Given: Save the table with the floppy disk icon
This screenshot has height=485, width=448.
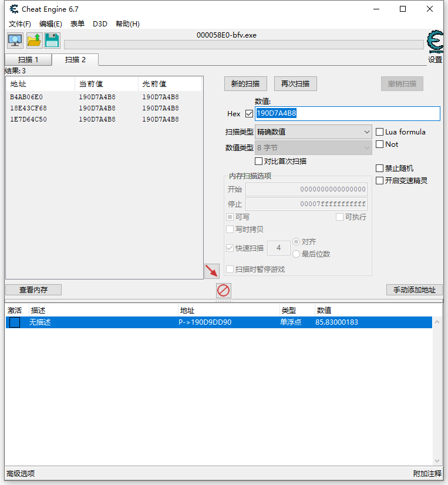Looking at the screenshot, I should coord(52,41).
